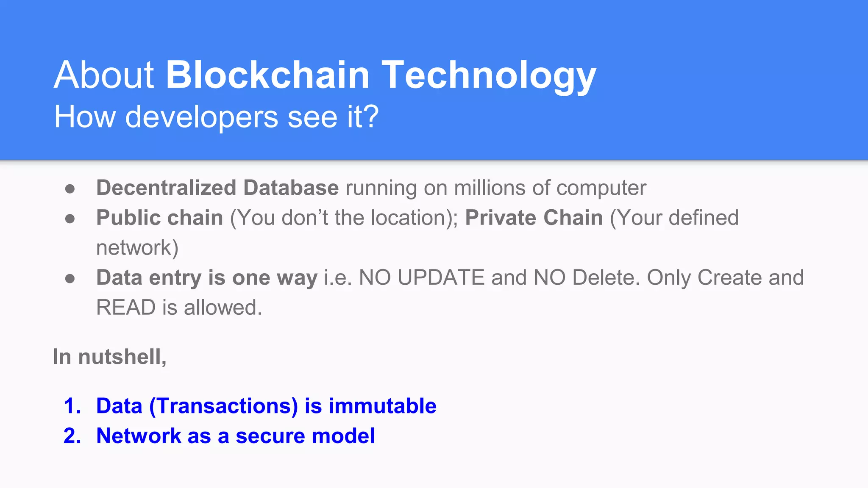The image size is (868, 488).
Task: Click the numbered list marker '1.'
Action: 72,406
